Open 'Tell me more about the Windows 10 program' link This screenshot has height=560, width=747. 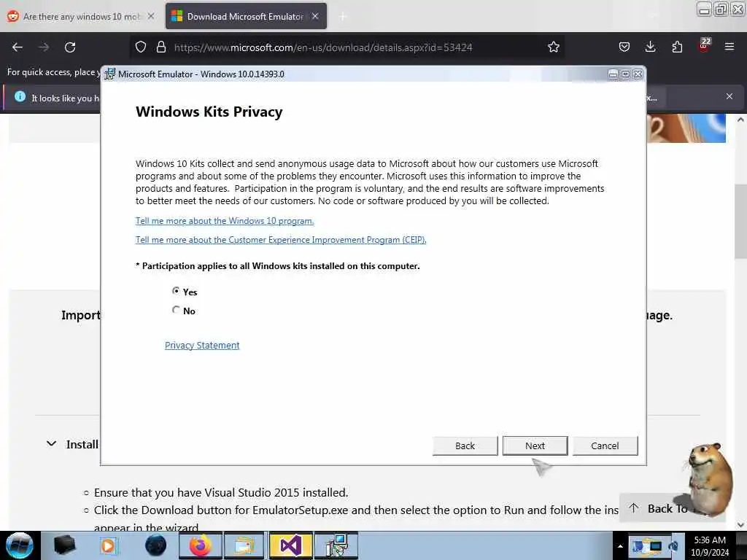(x=225, y=221)
